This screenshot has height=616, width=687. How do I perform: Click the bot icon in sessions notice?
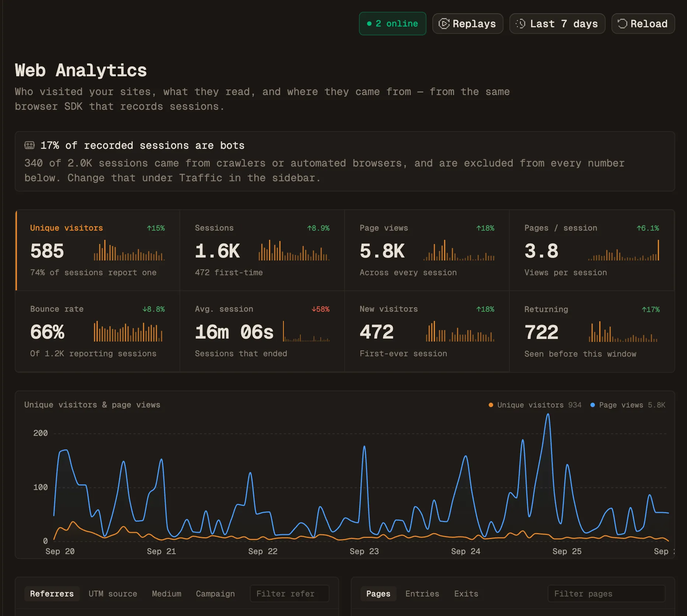point(29,145)
